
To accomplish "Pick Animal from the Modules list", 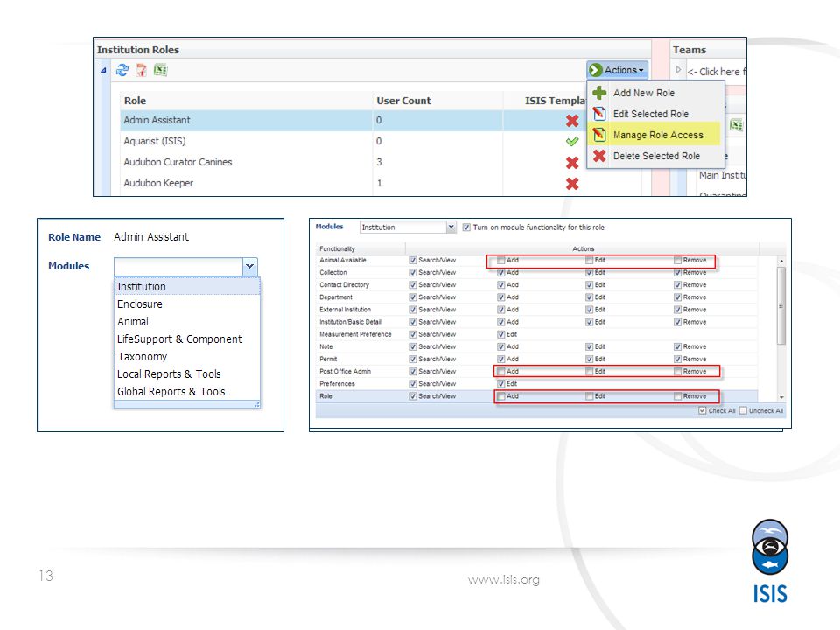I will pos(187,321).
